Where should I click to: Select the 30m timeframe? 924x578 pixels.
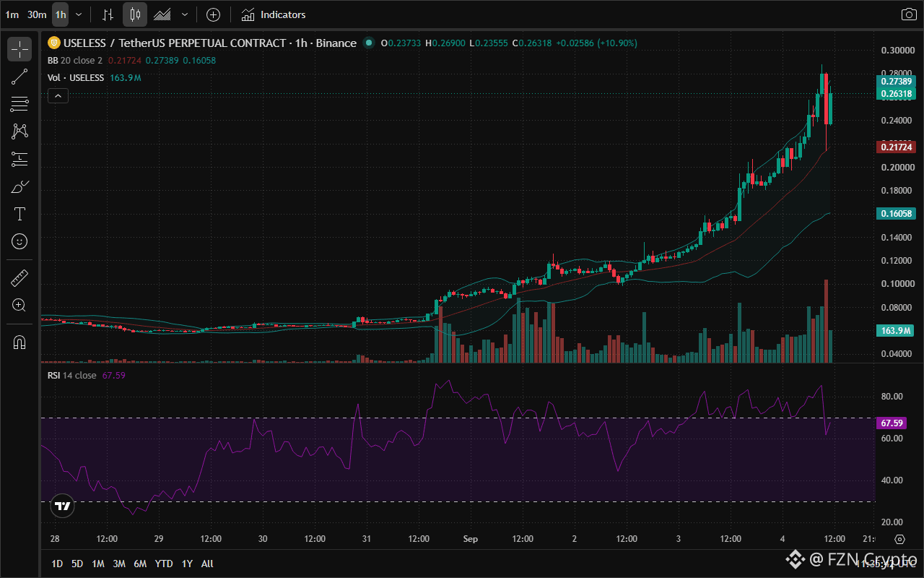point(37,14)
